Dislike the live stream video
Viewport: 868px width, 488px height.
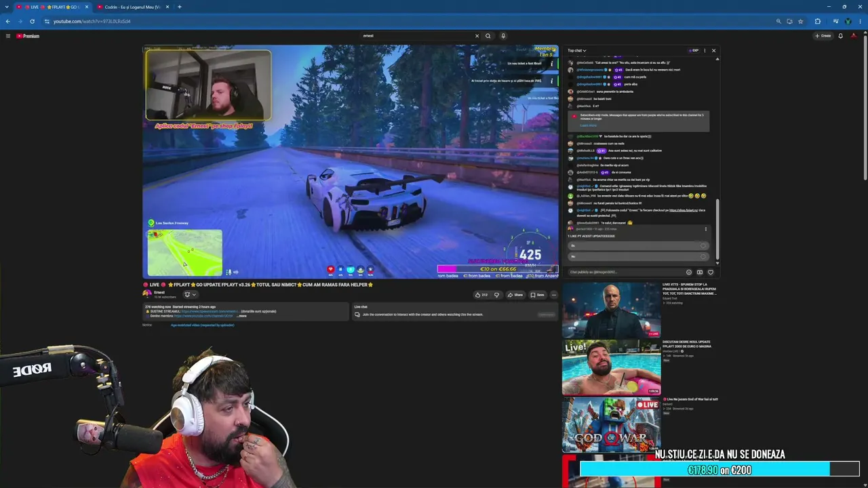(x=496, y=295)
